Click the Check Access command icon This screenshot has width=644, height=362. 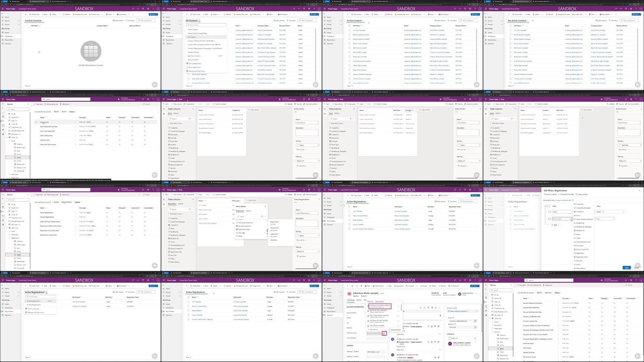(x=449, y=286)
